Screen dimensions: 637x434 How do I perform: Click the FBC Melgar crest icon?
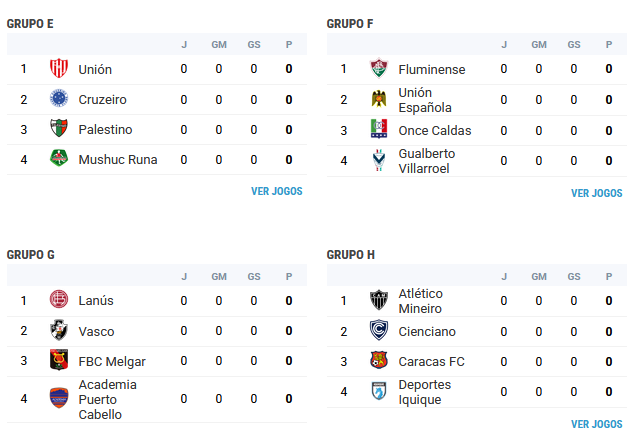58,361
